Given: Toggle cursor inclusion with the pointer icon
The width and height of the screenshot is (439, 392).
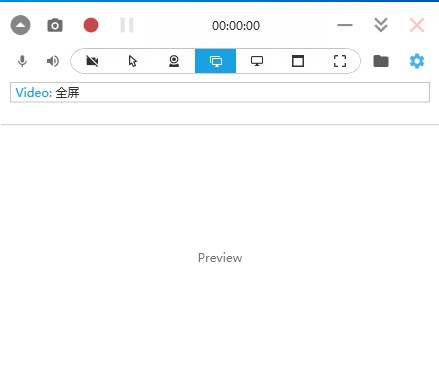Looking at the screenshot, I should point(133,61).
